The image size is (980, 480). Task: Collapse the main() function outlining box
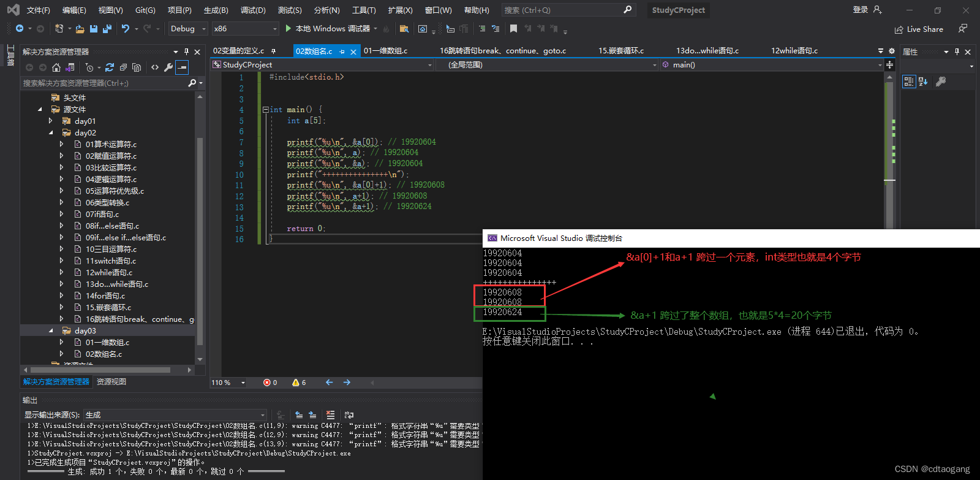(x=266, y=110)
